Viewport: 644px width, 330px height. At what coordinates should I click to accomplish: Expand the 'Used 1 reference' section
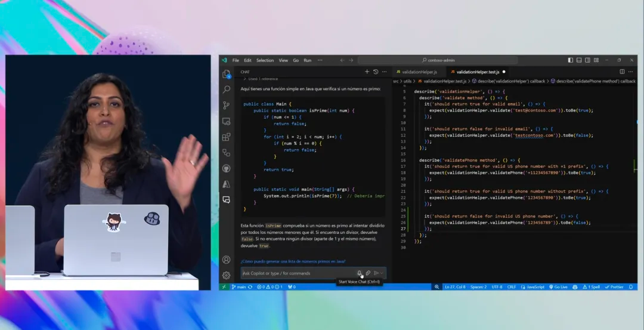pyautogui.click(x=262, y=79)
